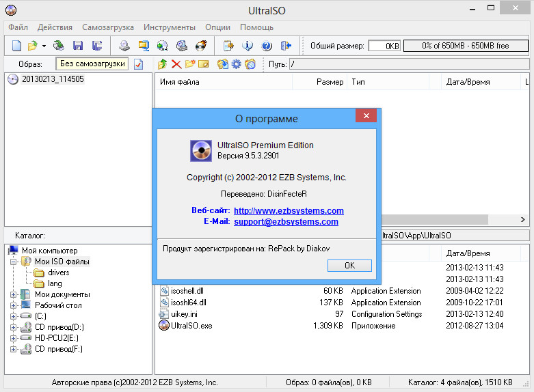The width and height of the screenshot is (534, 392).
Task: Open the Инструменты menu
Action: [169, 27]
